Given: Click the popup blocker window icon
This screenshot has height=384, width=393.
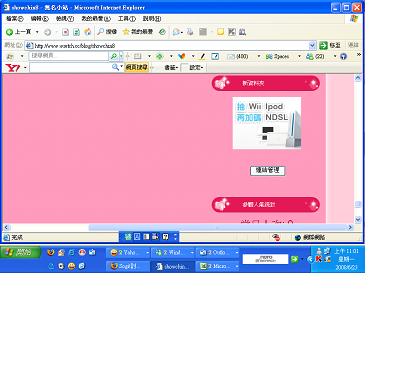Looking at the screenshot, I should (215, 56).
